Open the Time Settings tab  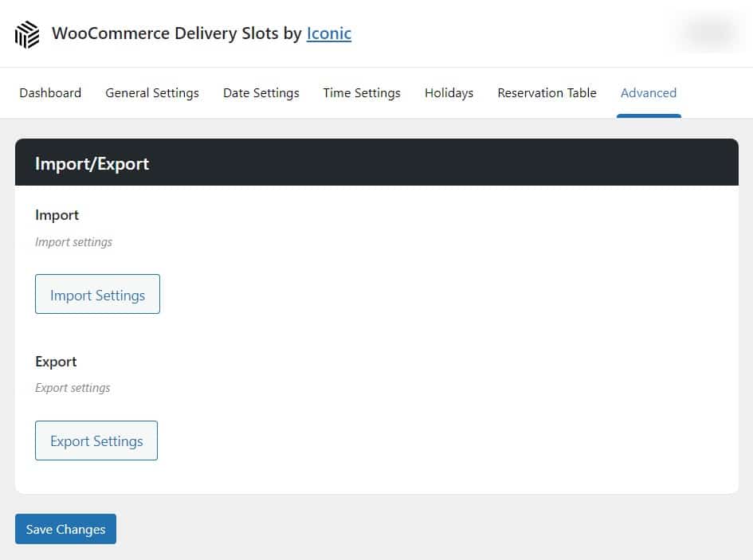pos(361,93)
